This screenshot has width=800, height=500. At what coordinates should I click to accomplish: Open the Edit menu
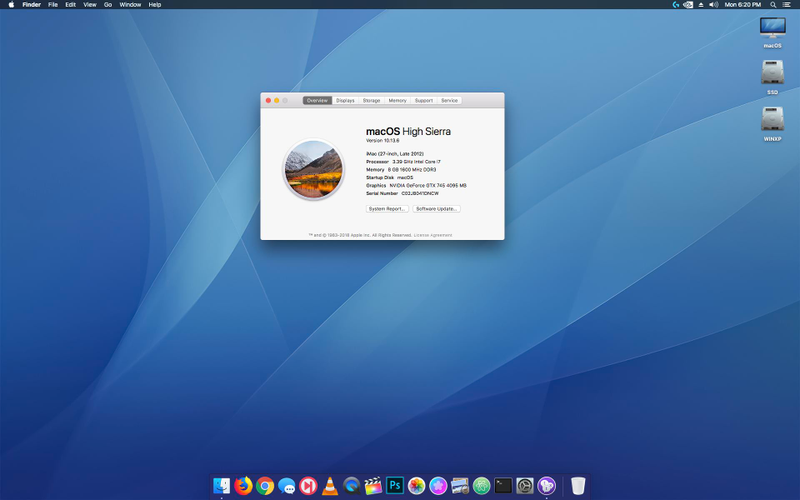[70, 5]
